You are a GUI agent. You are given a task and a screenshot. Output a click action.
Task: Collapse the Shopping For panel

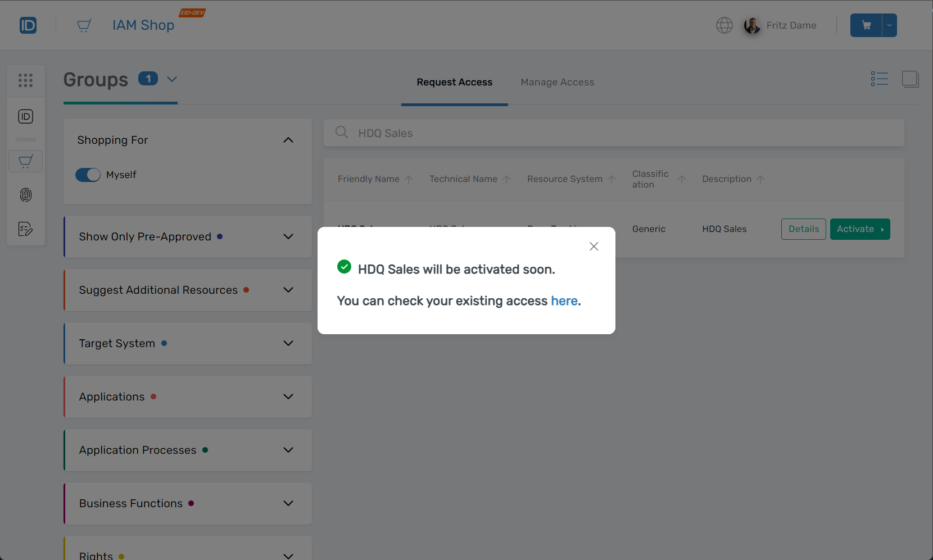click(x=288, y=140)
